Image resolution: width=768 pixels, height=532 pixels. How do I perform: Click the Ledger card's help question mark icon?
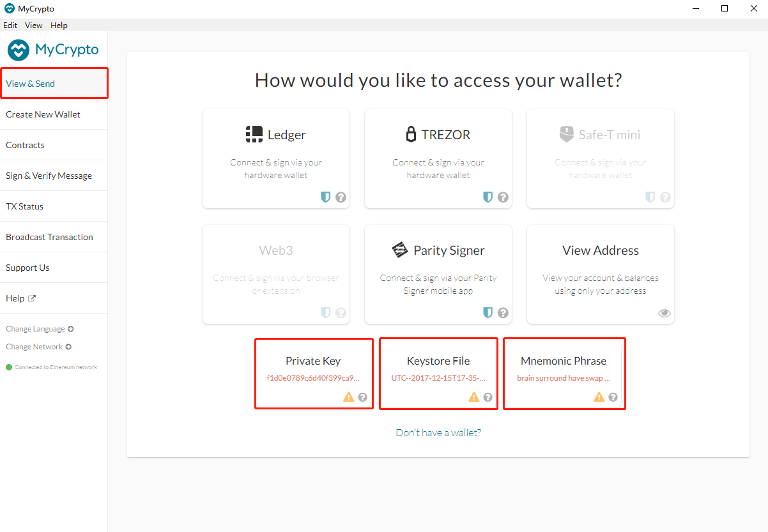pos(341,197)
